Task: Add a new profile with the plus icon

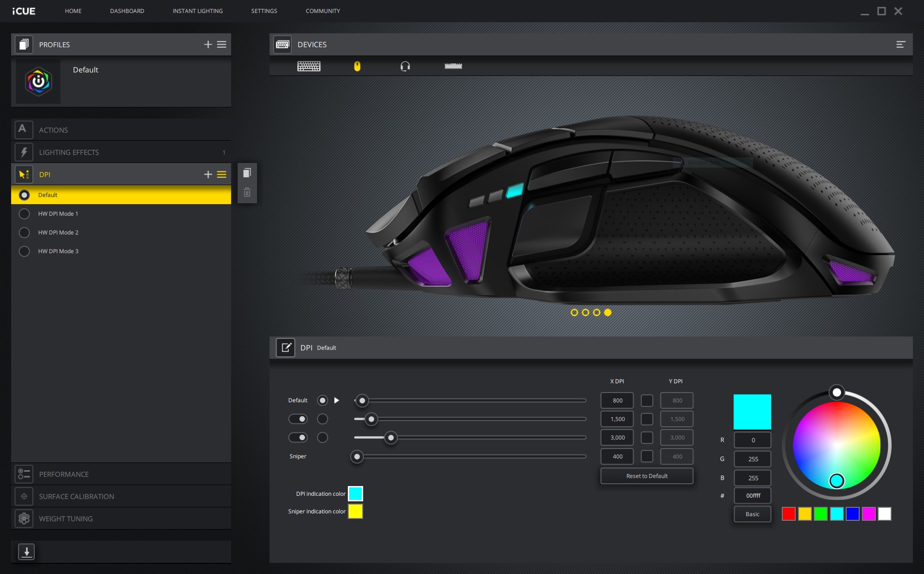Action: [x=208, y=44]
